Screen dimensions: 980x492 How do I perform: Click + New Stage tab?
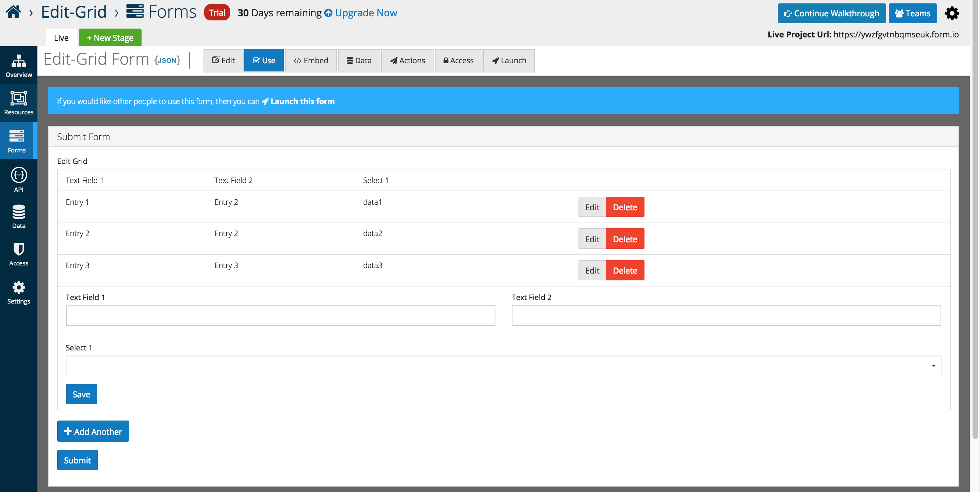[x=110, y=38]
